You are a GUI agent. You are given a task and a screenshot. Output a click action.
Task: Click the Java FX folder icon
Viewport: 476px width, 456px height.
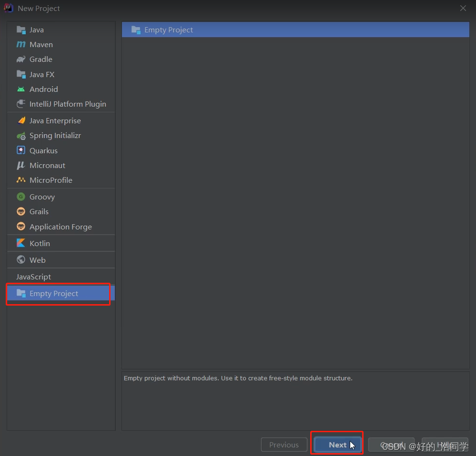(x=21, y=74)
